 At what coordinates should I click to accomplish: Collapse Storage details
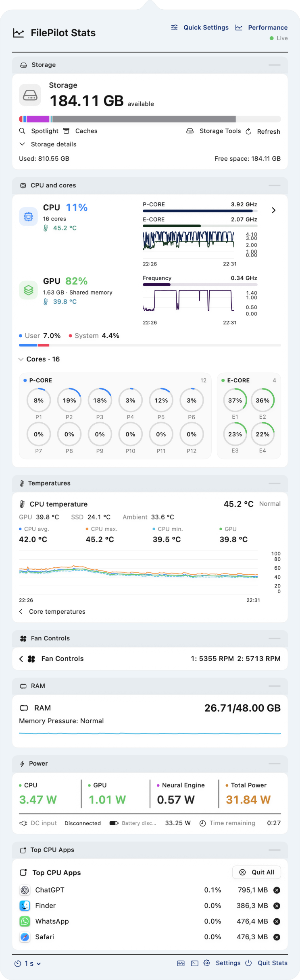click(48, 144)
